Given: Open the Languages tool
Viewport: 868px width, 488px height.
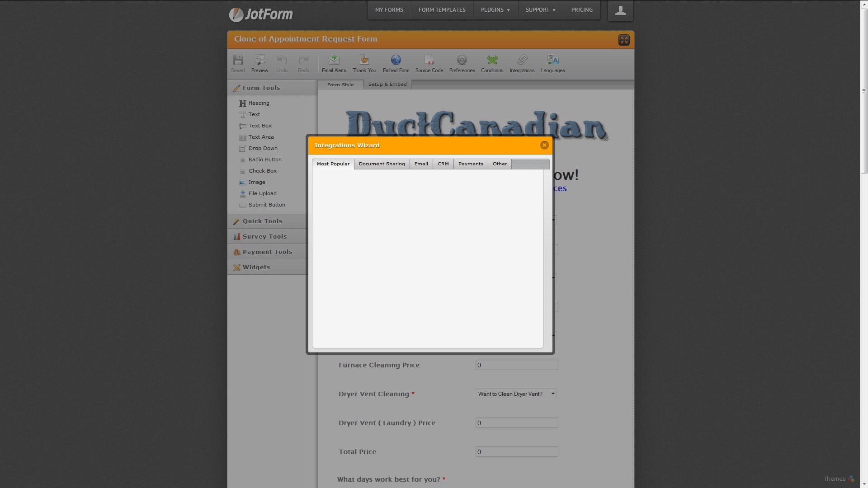Looking at the screenshot, I should point(552,63).
